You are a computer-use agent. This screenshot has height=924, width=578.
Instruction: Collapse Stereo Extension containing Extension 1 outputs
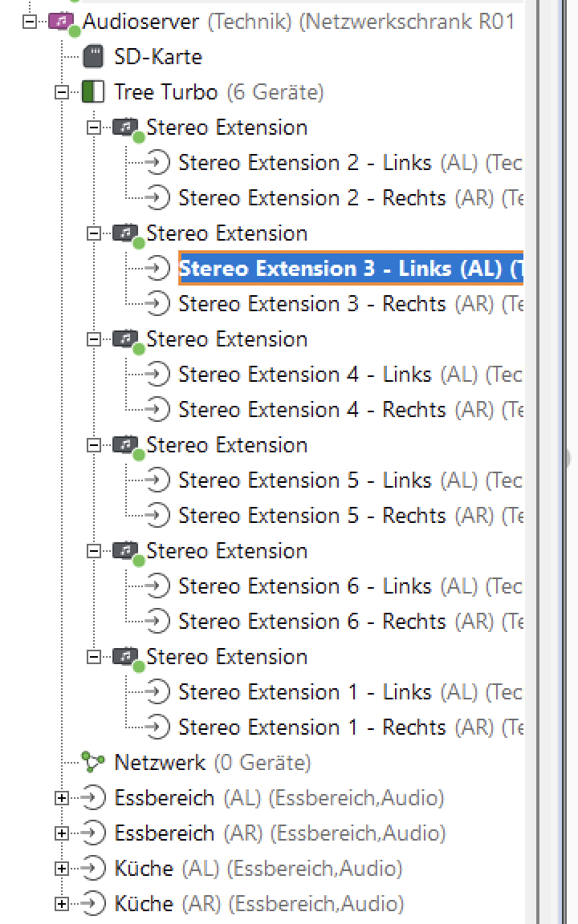tap(94, 657)
